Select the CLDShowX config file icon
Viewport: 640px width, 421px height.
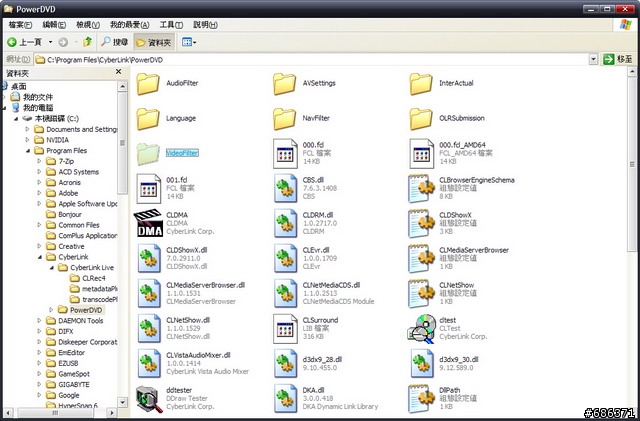422,223
